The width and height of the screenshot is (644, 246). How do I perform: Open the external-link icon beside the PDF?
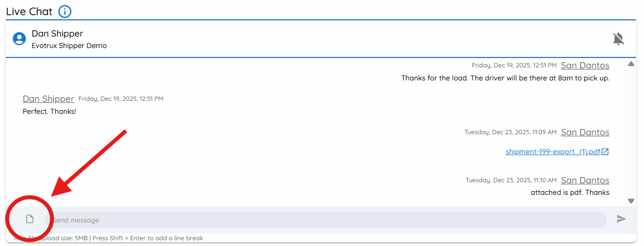[605, 152]
